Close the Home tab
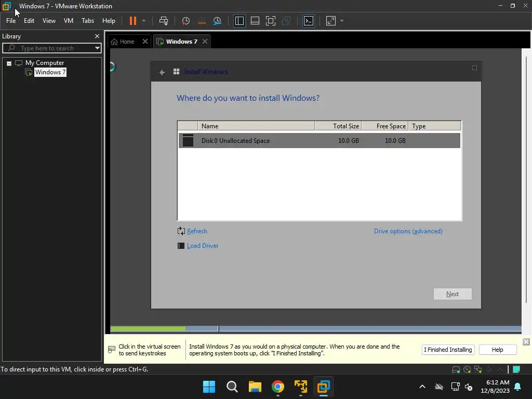The height and width of the screenshot is (399, 532). pyautogui.click(x=145, y=42)
